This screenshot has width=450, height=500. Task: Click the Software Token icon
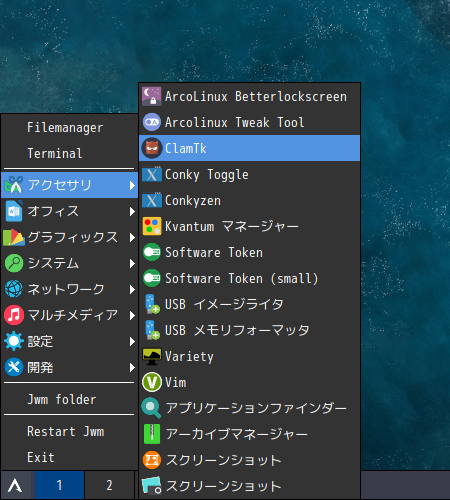coord(152,252)
